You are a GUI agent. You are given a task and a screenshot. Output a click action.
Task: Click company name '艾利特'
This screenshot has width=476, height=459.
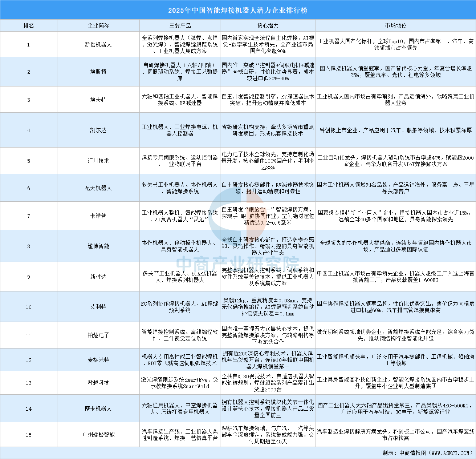[x=98, y=307]
